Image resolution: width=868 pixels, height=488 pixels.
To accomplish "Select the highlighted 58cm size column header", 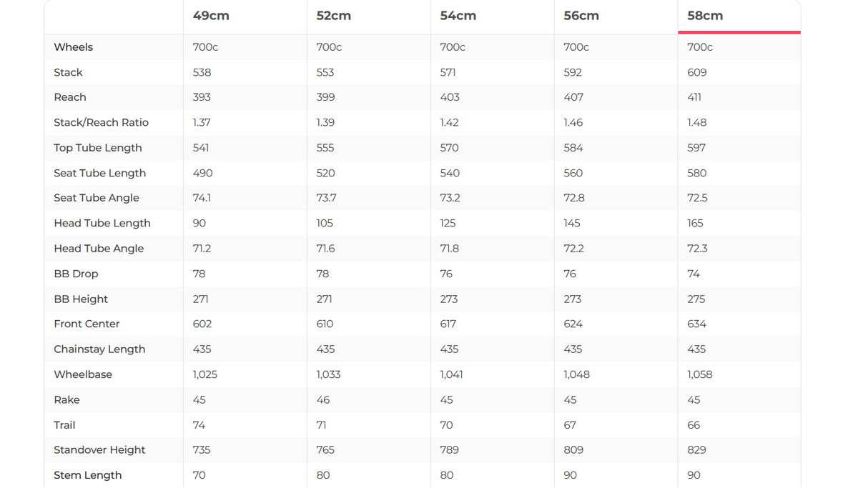I will pos(705,16).
